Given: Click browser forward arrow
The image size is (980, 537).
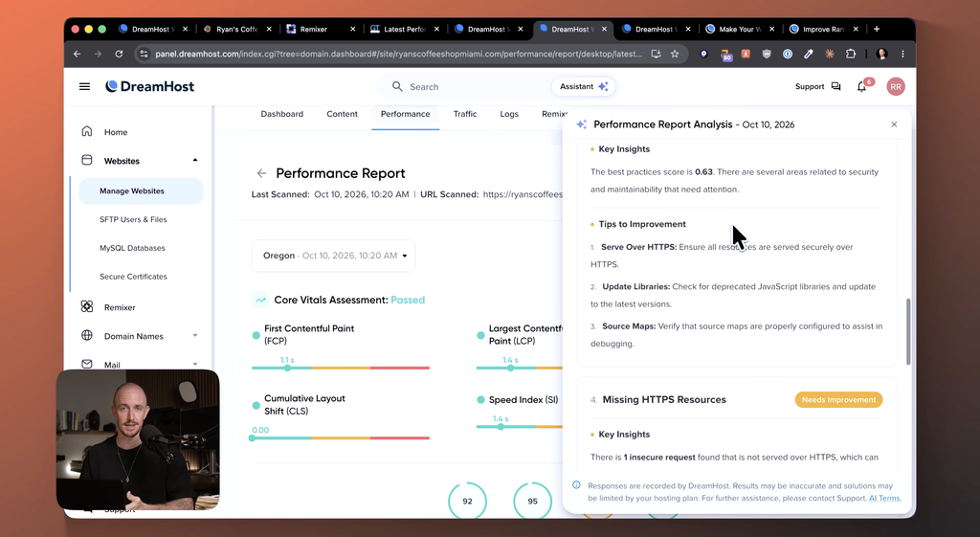Looking at the screenshot, I should point(98,54).
